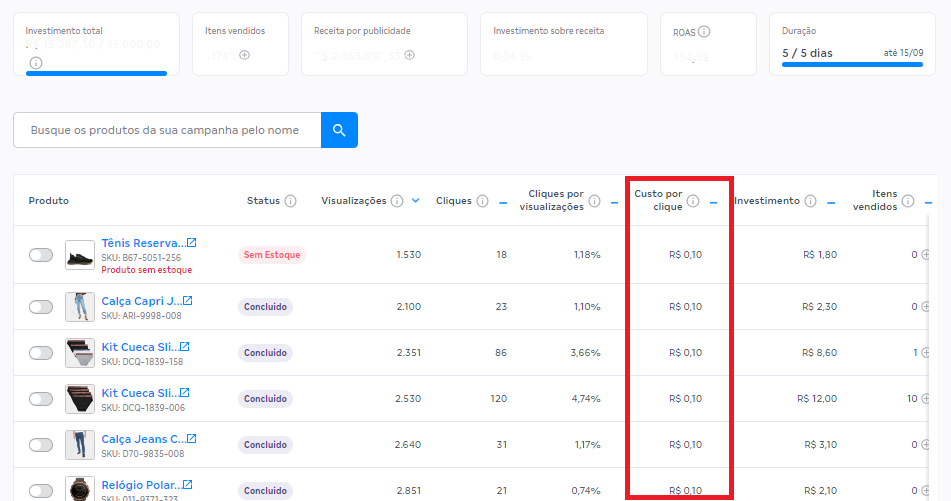The width and height of the screenshot is (951, 501).
Task: Enable the Calça Capri product toggle
Action: pos(41,307)
